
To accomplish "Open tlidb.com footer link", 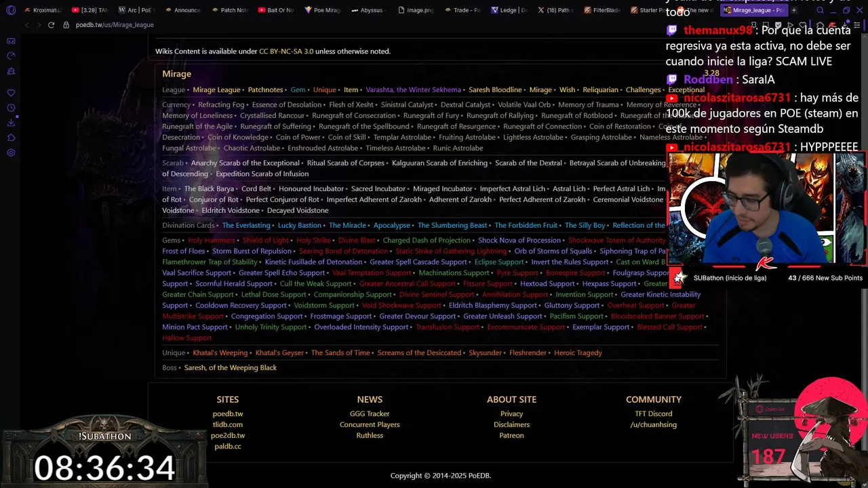I will [x=228, y=425].
